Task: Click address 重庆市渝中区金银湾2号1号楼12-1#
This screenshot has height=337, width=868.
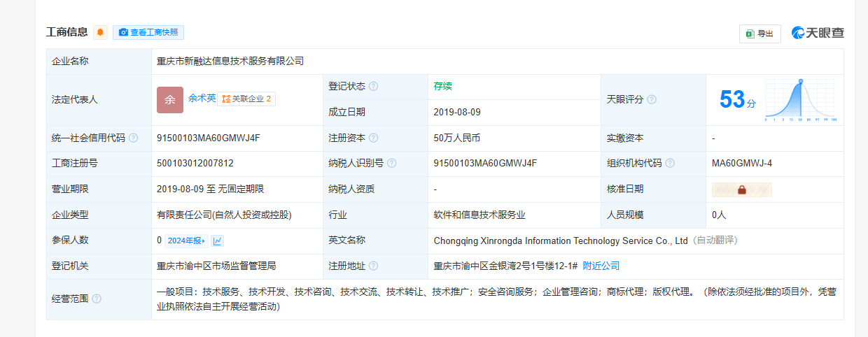Action: 506,266
